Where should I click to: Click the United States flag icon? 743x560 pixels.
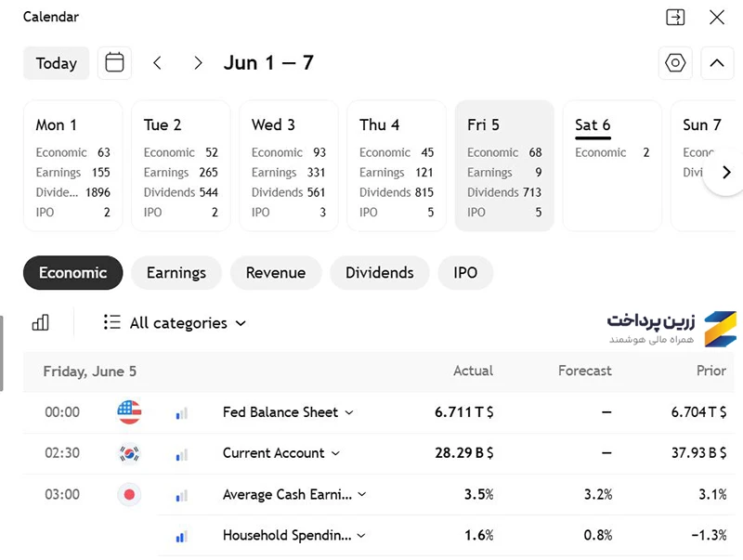129,411
